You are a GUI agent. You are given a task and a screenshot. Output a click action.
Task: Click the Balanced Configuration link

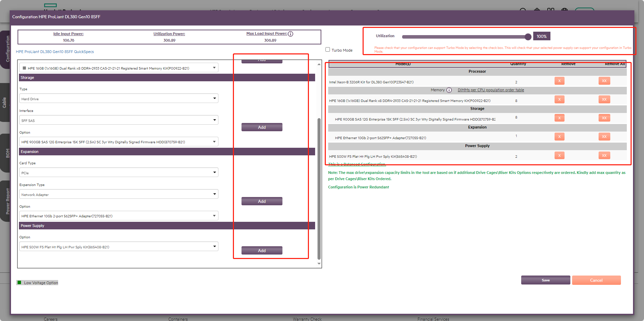357,164
